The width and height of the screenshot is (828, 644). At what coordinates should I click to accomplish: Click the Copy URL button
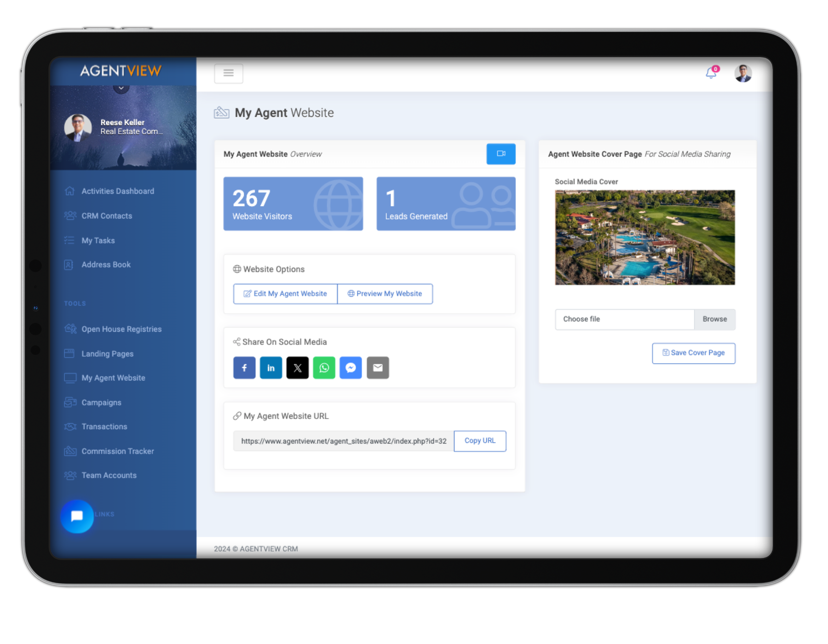480,441
